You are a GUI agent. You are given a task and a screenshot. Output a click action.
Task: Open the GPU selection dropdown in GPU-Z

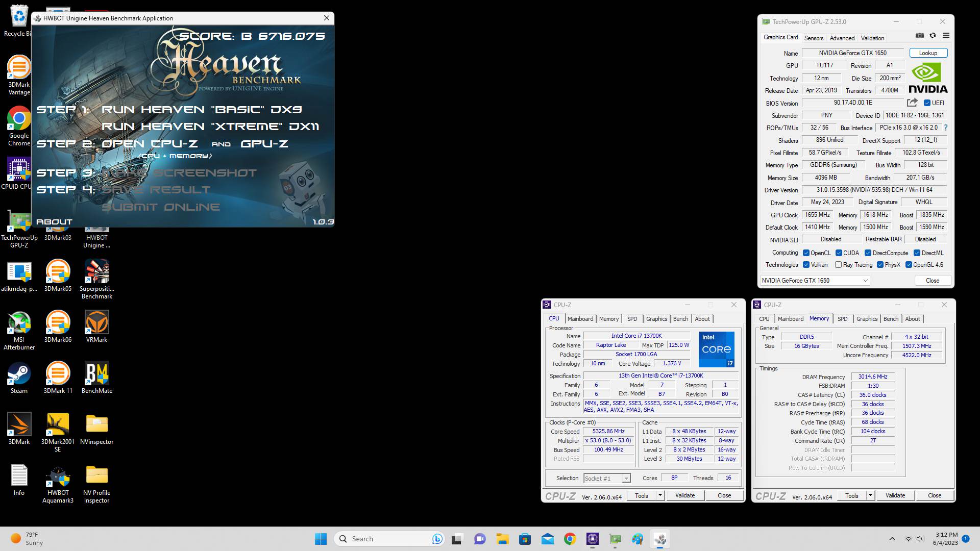815,281
